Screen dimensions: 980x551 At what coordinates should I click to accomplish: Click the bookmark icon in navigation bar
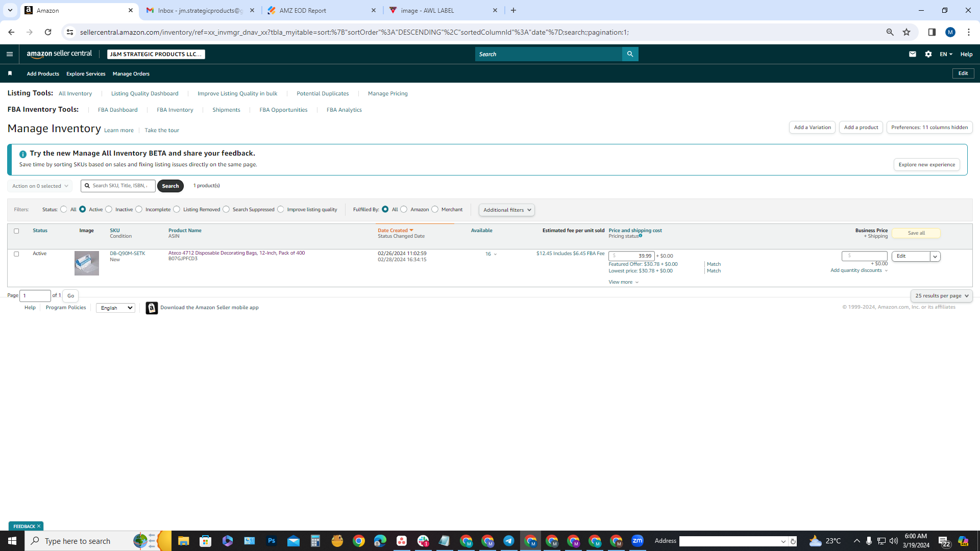10,73
